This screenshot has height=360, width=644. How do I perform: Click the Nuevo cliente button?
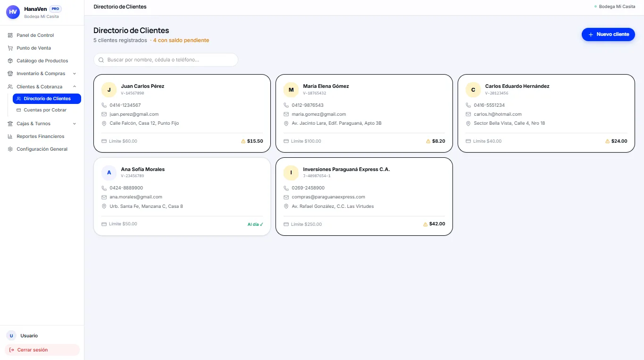pos(608,34)
